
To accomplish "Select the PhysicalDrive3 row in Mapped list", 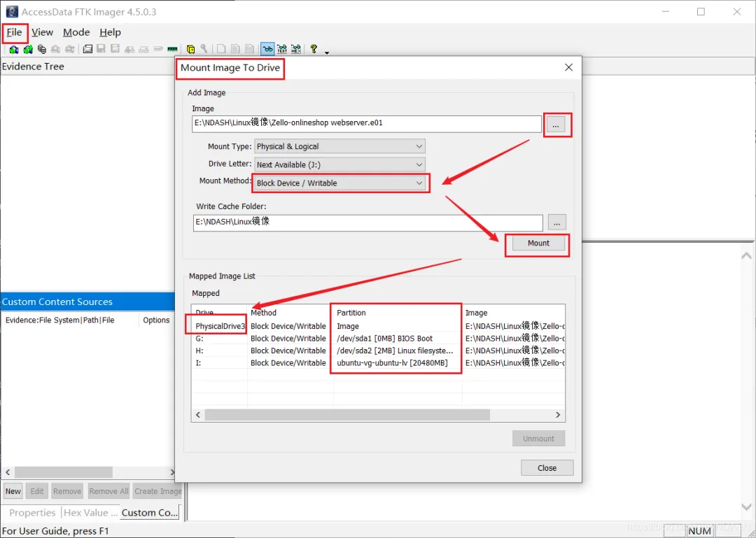I will click(x=377, y=326).
